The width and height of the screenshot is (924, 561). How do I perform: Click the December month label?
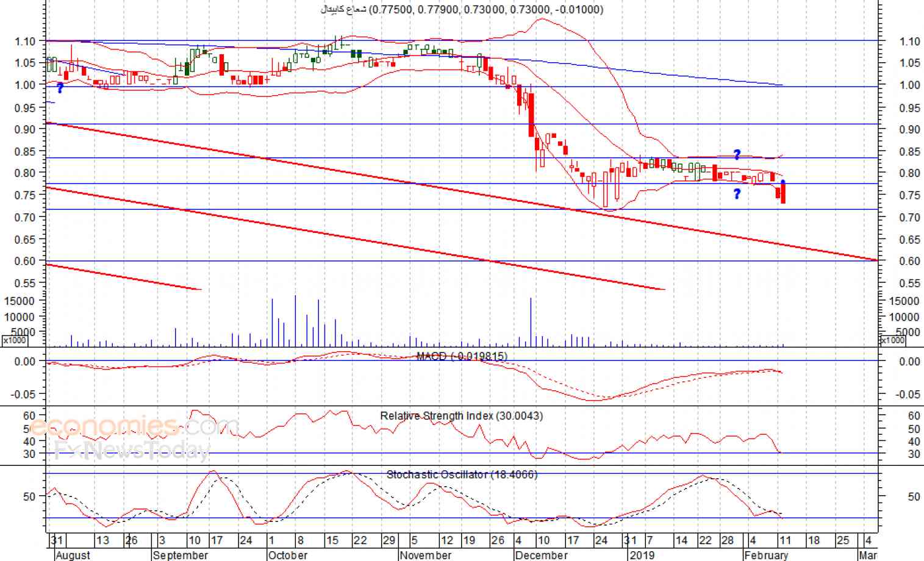coord(542,555)
